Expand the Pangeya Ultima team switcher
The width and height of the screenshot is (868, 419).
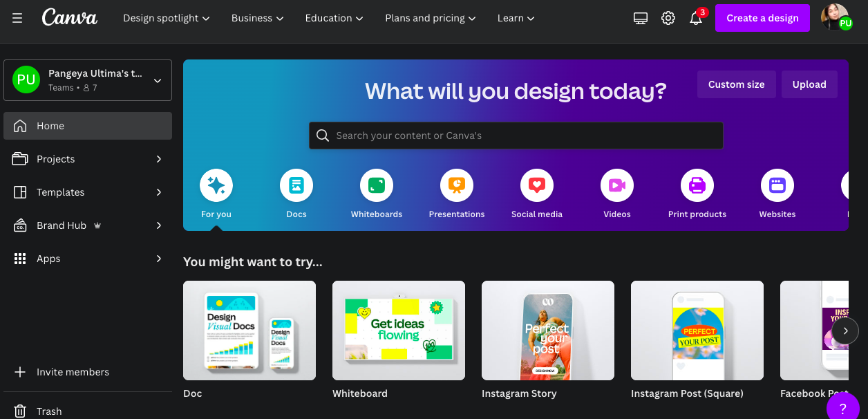(x=88, y=80)
